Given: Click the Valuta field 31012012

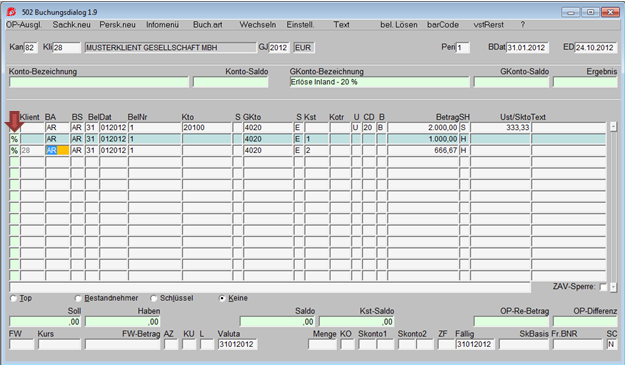Looking at the screenshot, I should point(238,345).
